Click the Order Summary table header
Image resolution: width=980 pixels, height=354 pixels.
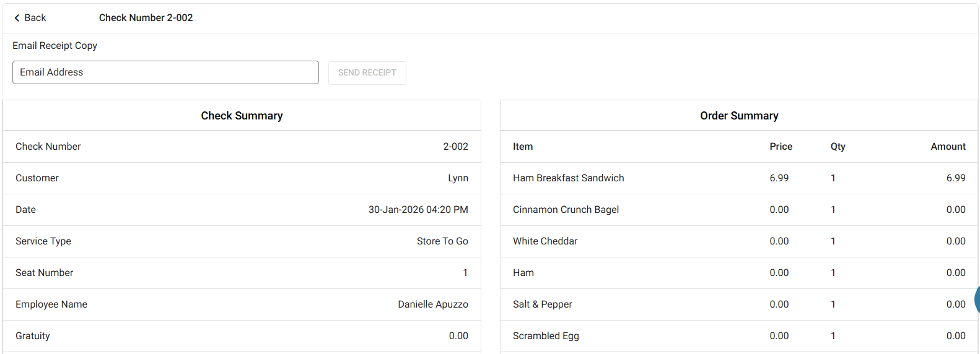pyautogui.click(x=739, y=116)
